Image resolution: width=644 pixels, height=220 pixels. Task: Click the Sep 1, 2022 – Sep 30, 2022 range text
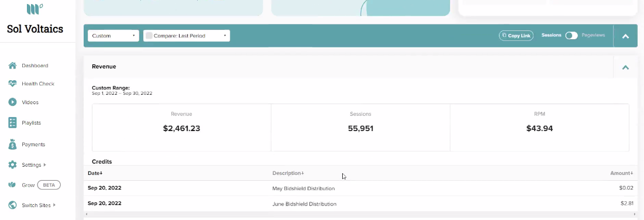pos(122,94)
